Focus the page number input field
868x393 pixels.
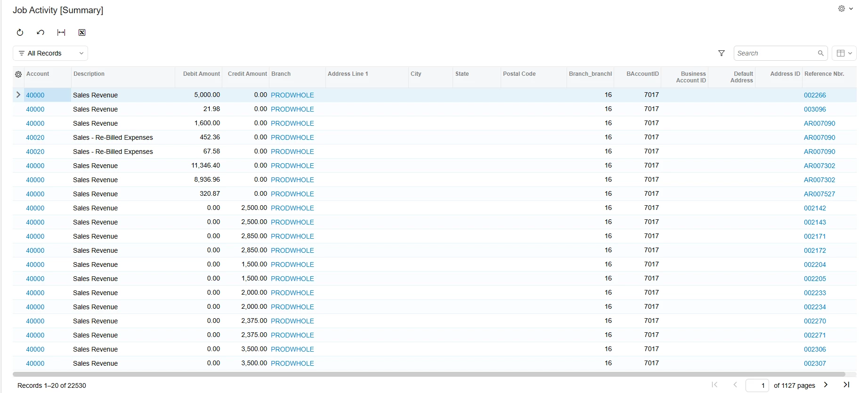click(757, 385)
